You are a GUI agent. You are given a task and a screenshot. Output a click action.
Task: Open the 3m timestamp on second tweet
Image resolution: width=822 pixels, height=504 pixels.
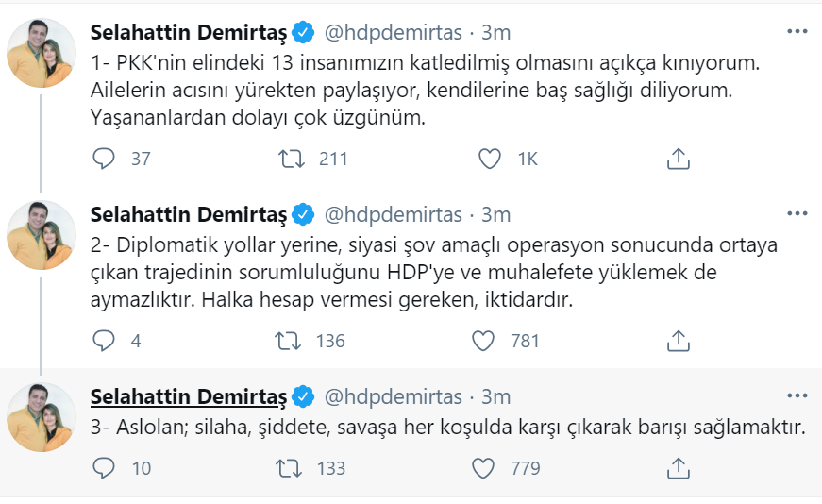point(495,214)
